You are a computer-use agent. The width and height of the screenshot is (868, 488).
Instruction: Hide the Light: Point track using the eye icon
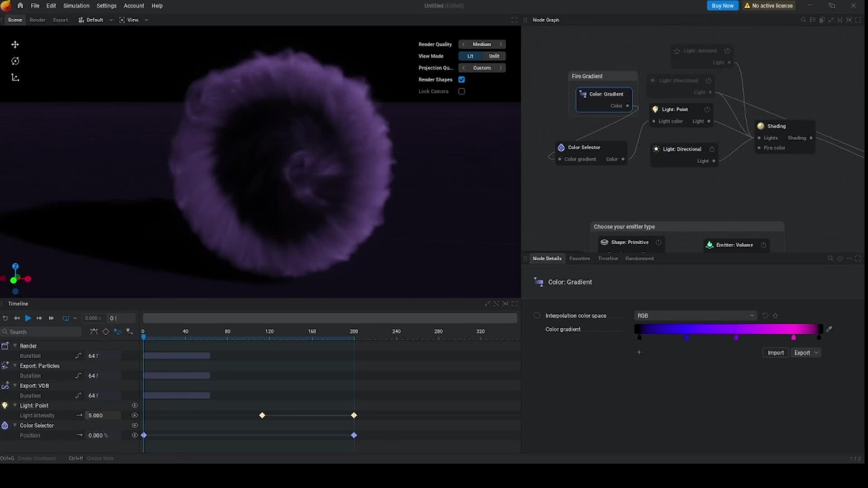pos(134,405)
